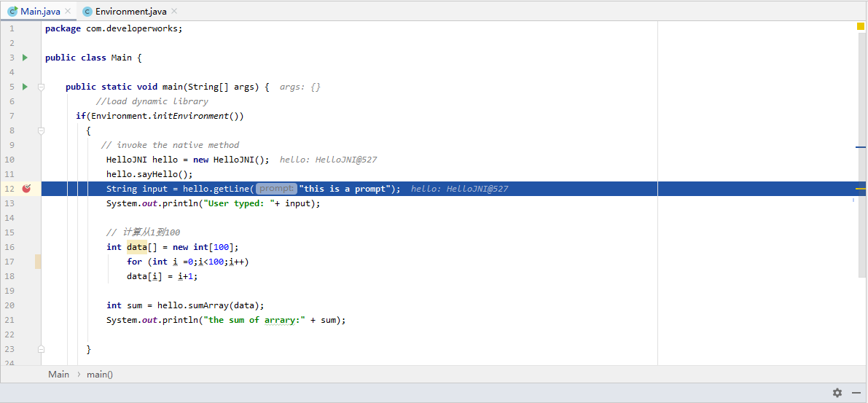868x403 pixels.
Task: Click the for loop keyword on line 17
Action: [134, 262]
